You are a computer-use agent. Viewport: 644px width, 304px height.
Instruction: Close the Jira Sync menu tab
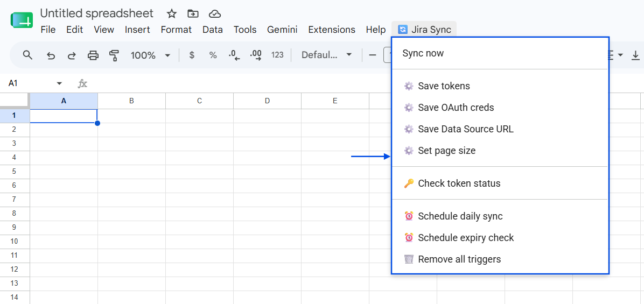pyautogui.click(x=424, y=30)
